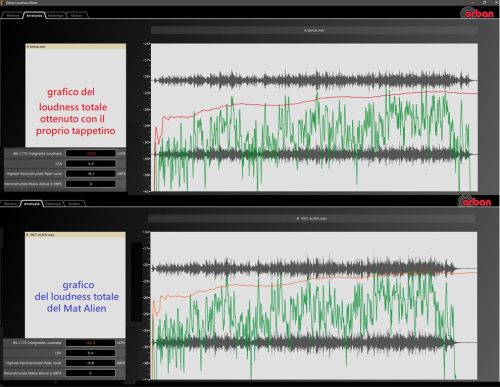
Task: Click the Orban Loudness Meter title bar icon
Action: point(2,3)
